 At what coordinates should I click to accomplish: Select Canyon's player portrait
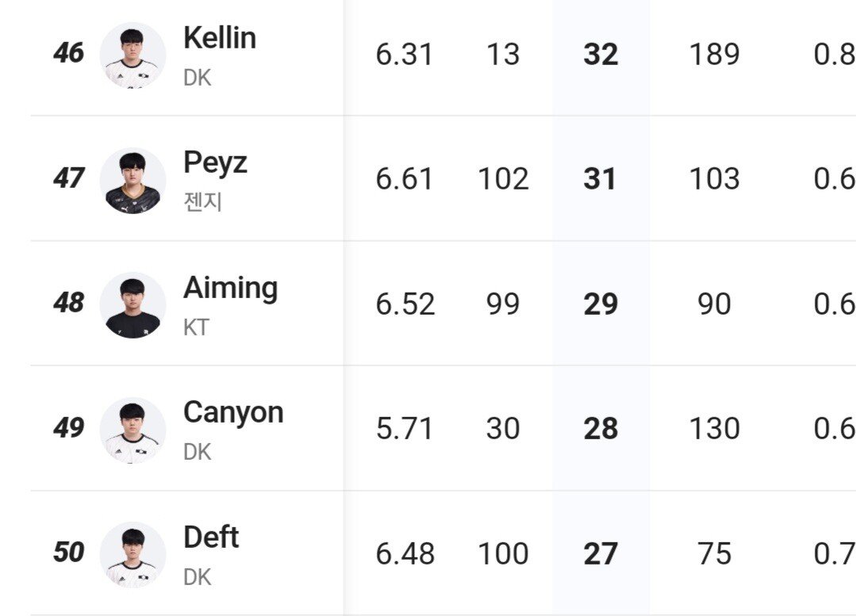coord(132,430)
